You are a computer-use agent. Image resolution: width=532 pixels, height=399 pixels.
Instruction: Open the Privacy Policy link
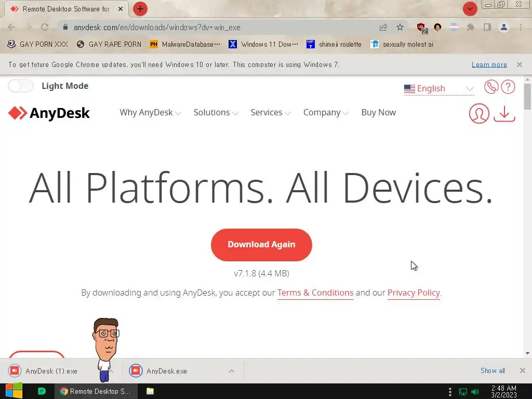pos(414,293)
